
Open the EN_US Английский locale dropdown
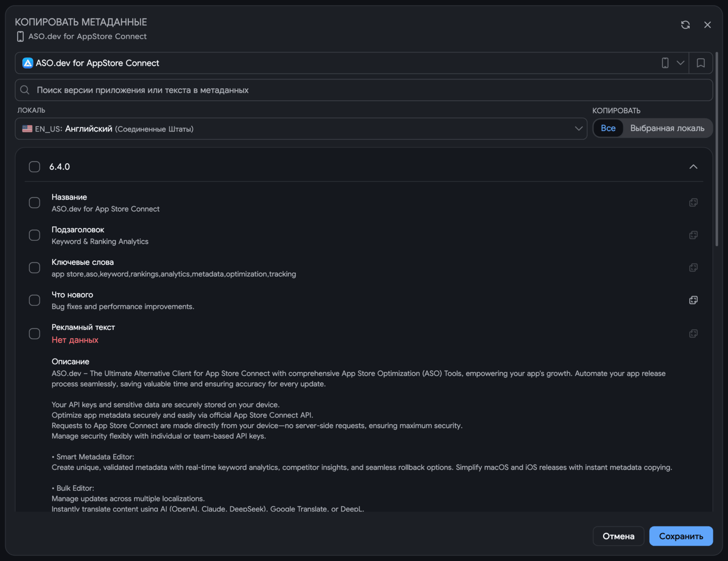[x=301, y=129]
